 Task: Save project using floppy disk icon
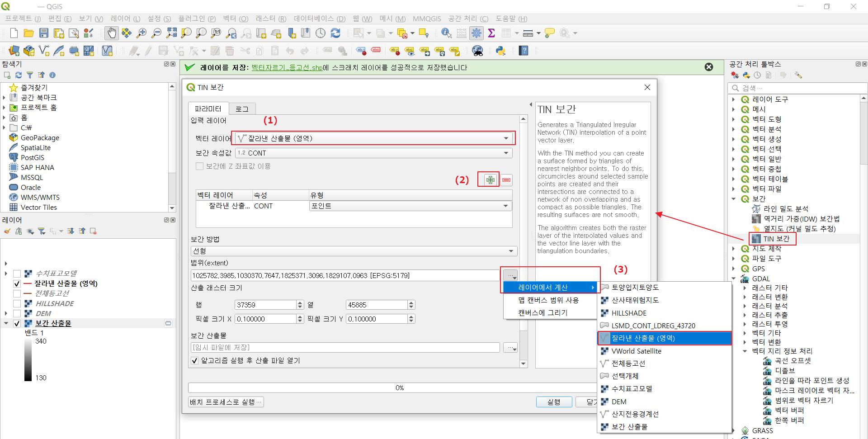coord(44,33)
